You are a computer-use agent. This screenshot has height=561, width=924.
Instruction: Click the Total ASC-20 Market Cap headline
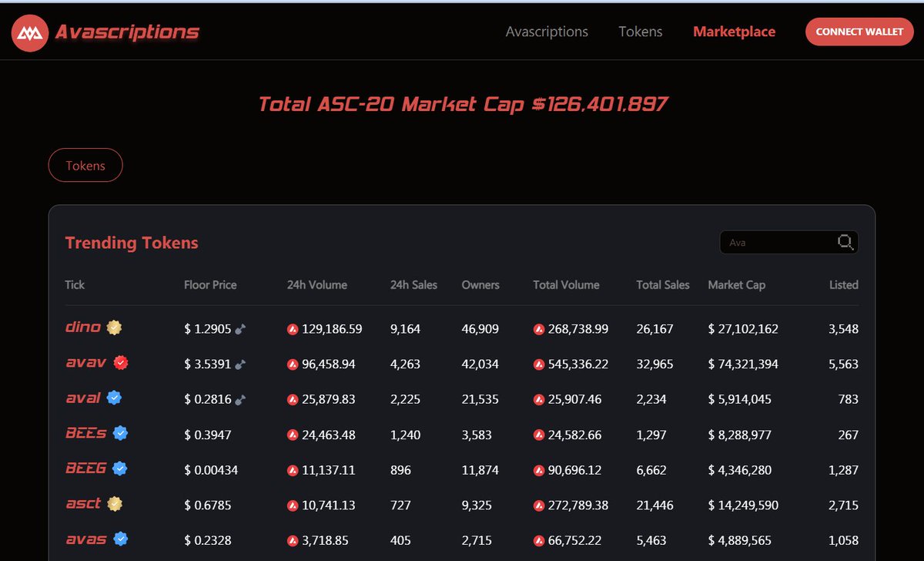coord(463,103)
